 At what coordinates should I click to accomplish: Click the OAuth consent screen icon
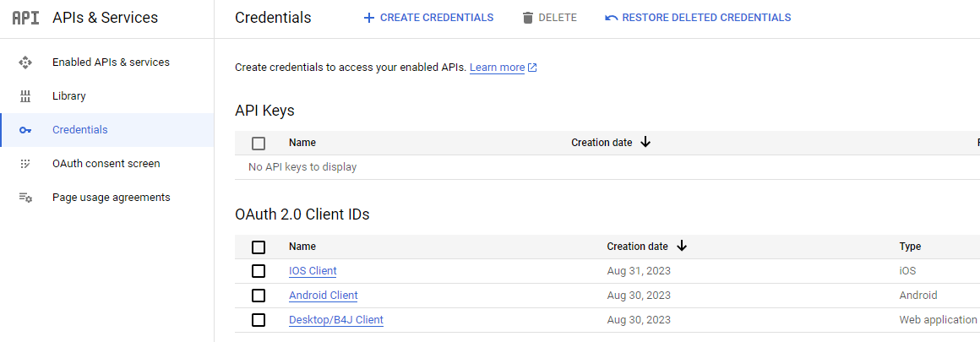(25, 164)
